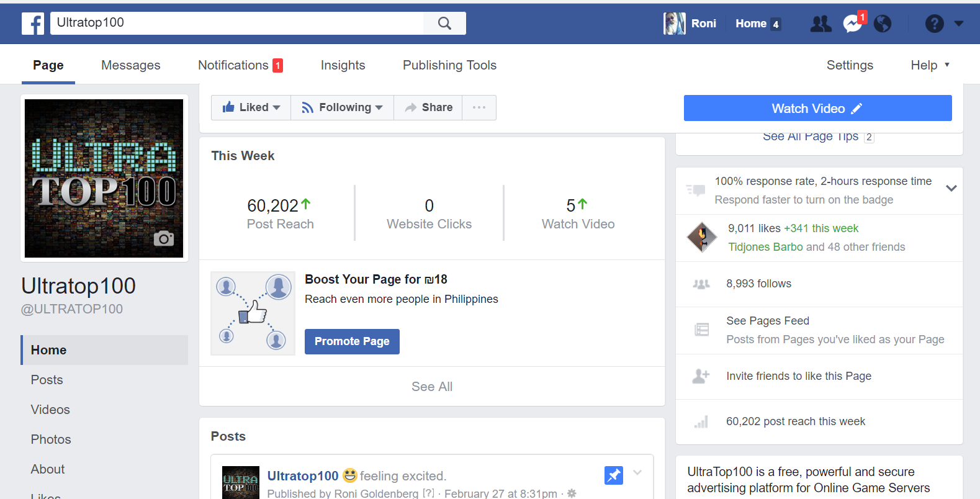Click the search magnifier button
This screenshot has width=980, height=499.
444,24
